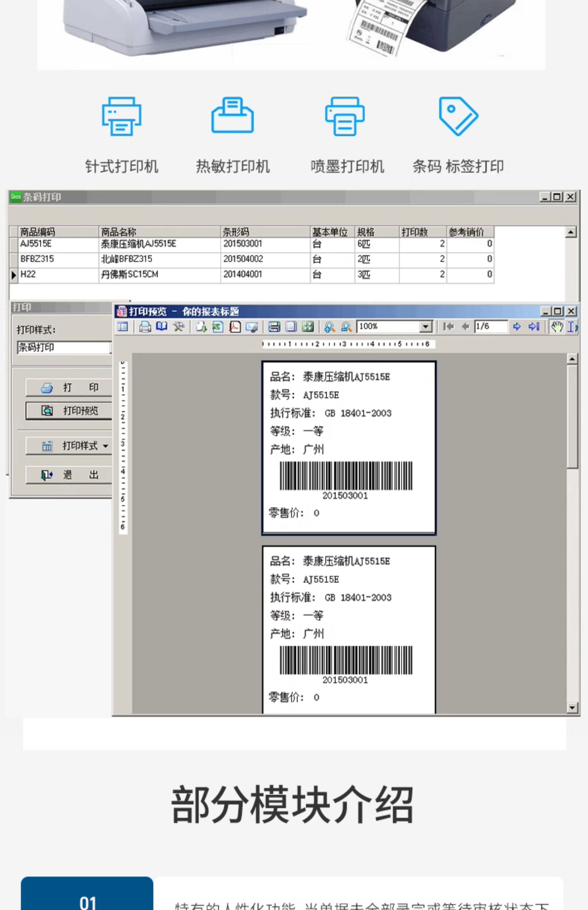
Task: Click the 201503001 barcode cell in the table
Action: [x=265, y=244]
